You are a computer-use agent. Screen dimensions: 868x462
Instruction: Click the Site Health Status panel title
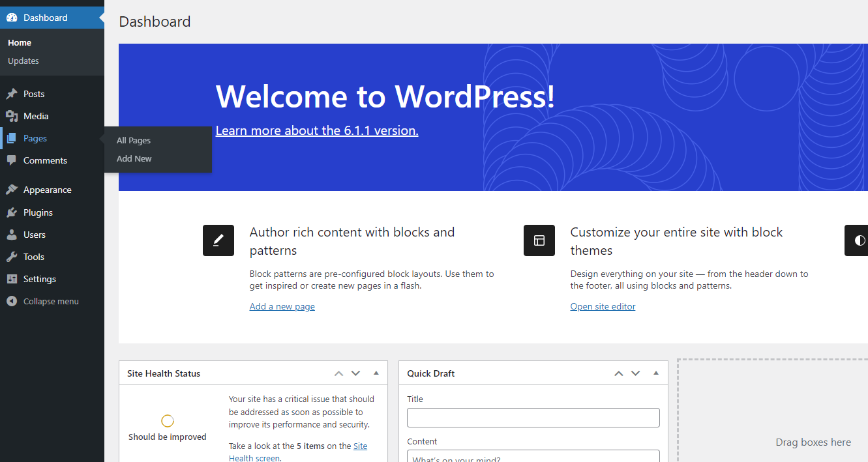coord(164,373)
